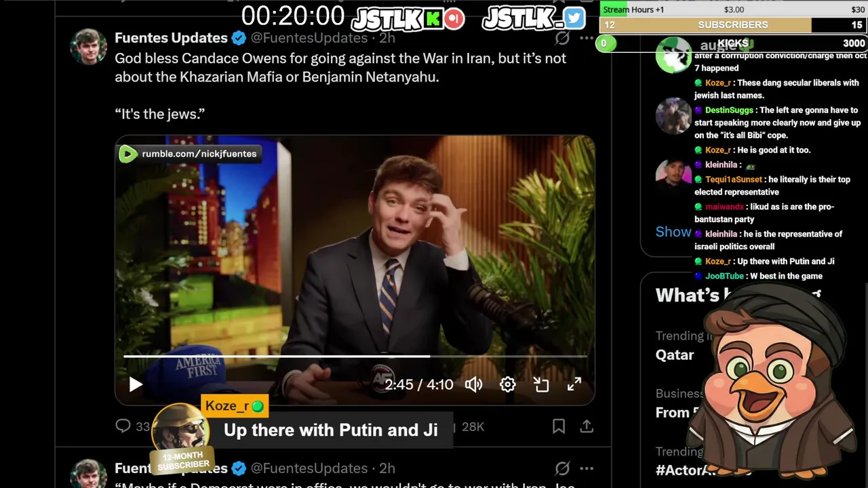This screenshot has width=868, height=488.
Task: Click the Grok icon on first tweet
Action: pyautogui.click(x=562, y=38)
